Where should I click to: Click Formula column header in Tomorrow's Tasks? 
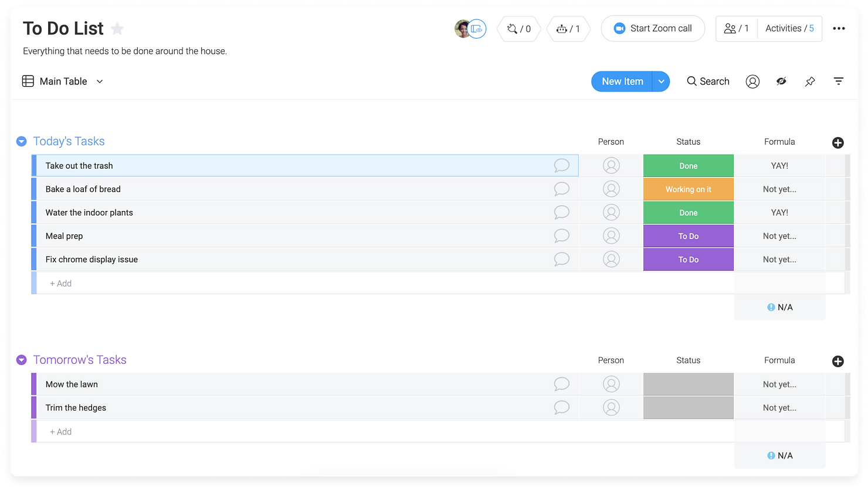pyautogui.click(x=779, y=360)
